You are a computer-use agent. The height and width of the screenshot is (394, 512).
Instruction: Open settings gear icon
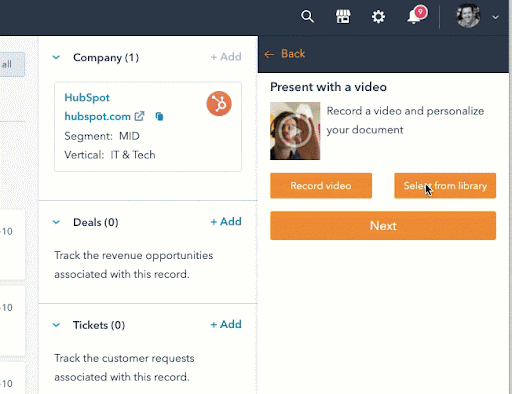coord(378,16)
